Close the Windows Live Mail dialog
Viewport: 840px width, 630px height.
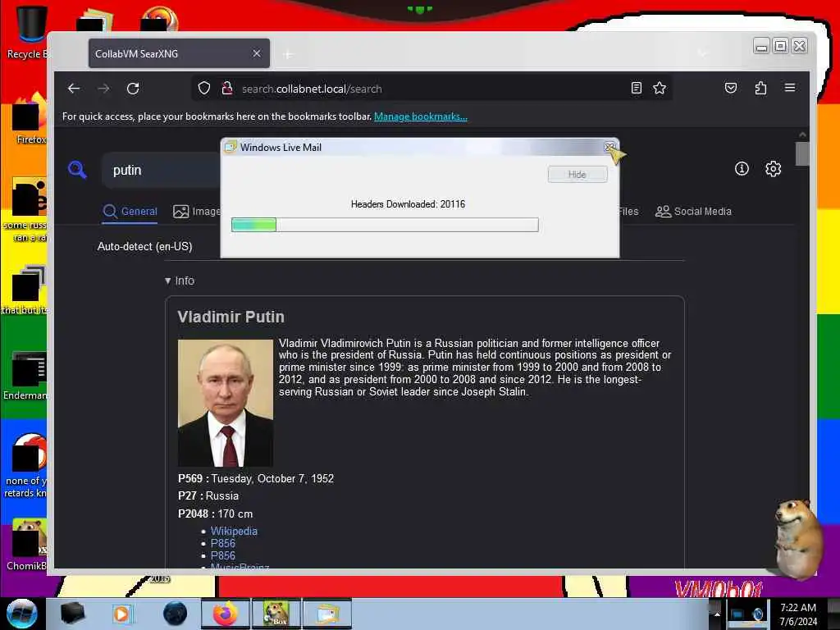coord(609,147)
